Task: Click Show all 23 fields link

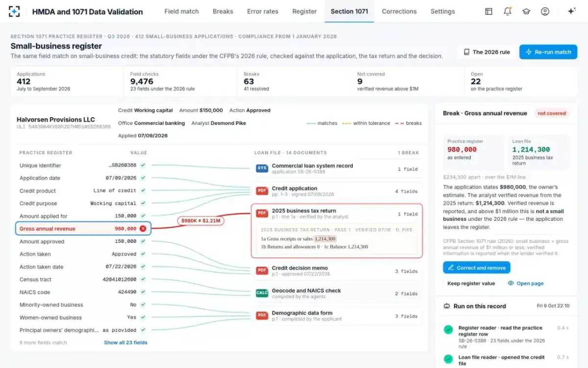Action: 125,342
